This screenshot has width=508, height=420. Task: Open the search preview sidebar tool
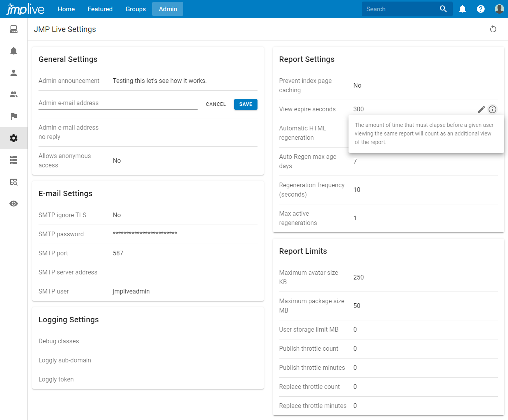click(x=14, y=182)
